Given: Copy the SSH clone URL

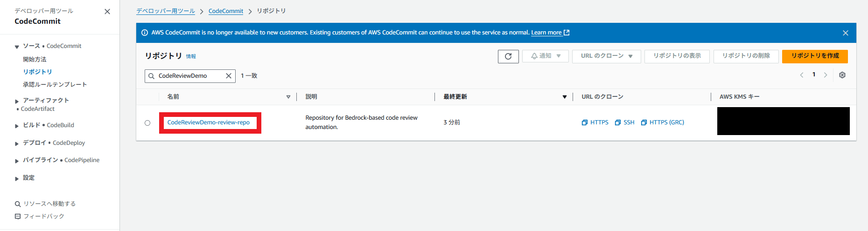Looking at the screenshot, I should (x=625, y=122).
